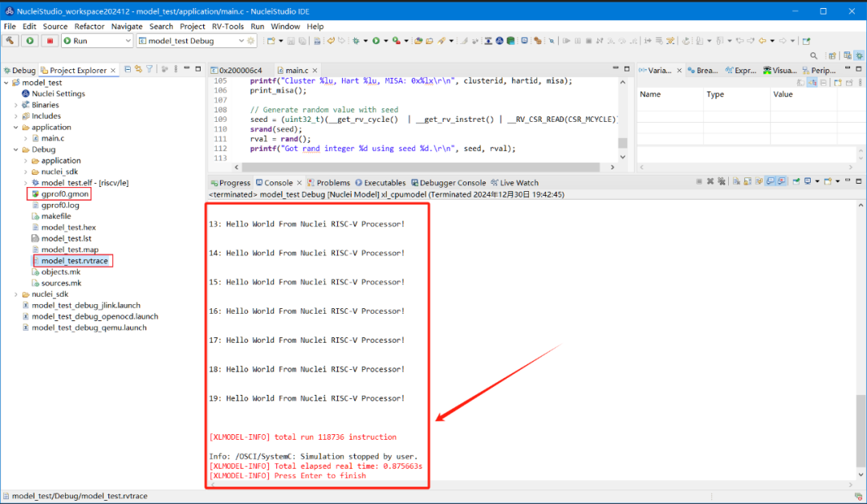The width and height of the screenshot is (867, 504).
Task: Switch to the 0x200006c4 editor tab
Action: pyautogui.click(x=240, y=70)
